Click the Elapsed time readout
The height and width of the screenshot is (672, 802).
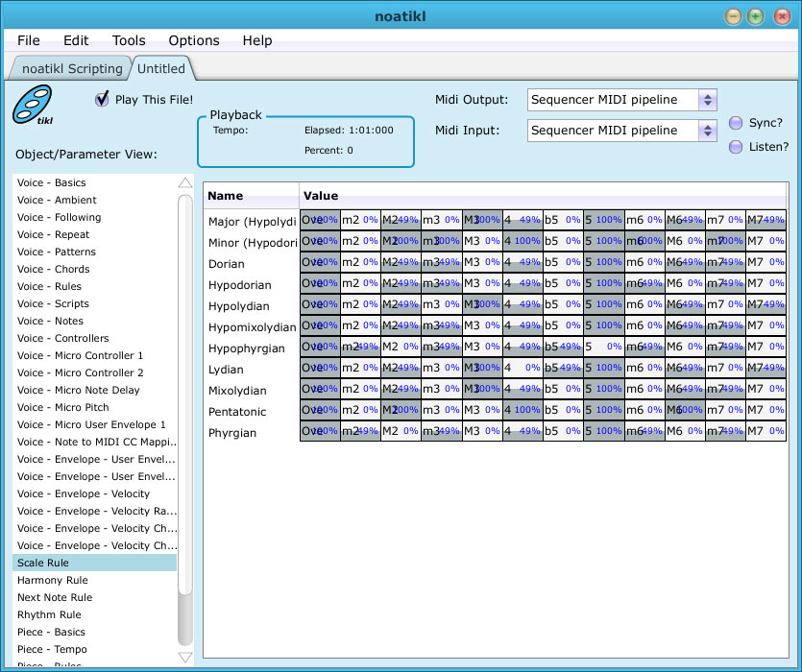pyautogui.click(x=349, y=130)
